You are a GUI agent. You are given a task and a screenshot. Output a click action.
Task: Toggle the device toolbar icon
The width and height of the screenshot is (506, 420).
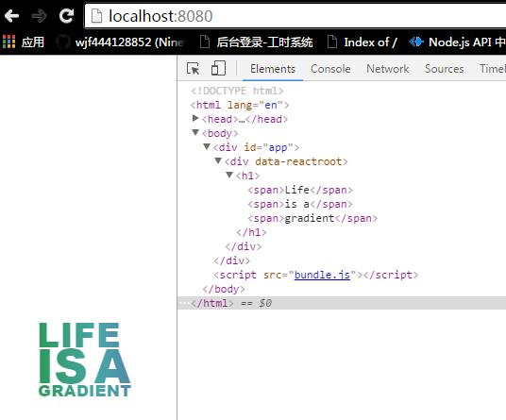218,68
